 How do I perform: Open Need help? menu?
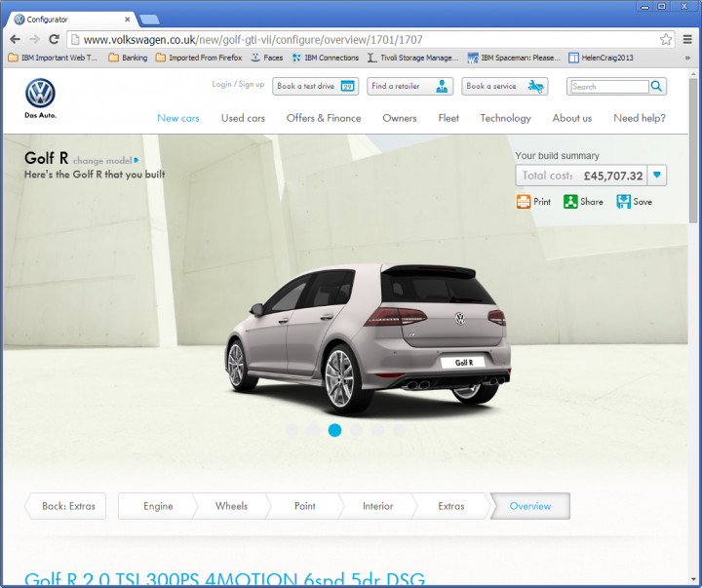pyautogui.click(x=640, y=118)
